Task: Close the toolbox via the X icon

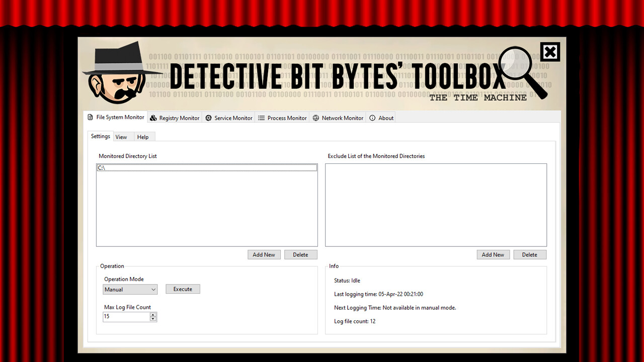Action: [550, 51]
